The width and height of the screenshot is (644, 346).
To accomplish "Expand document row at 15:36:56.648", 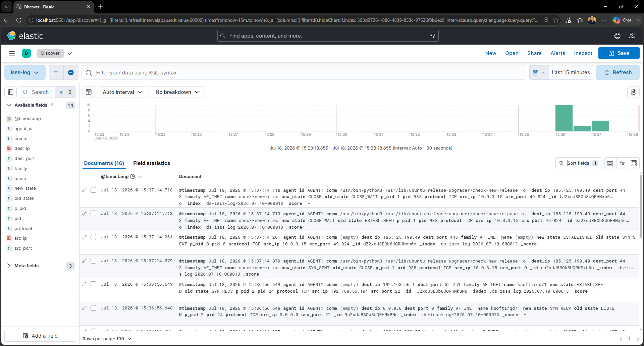I will (x=85, y=308).
